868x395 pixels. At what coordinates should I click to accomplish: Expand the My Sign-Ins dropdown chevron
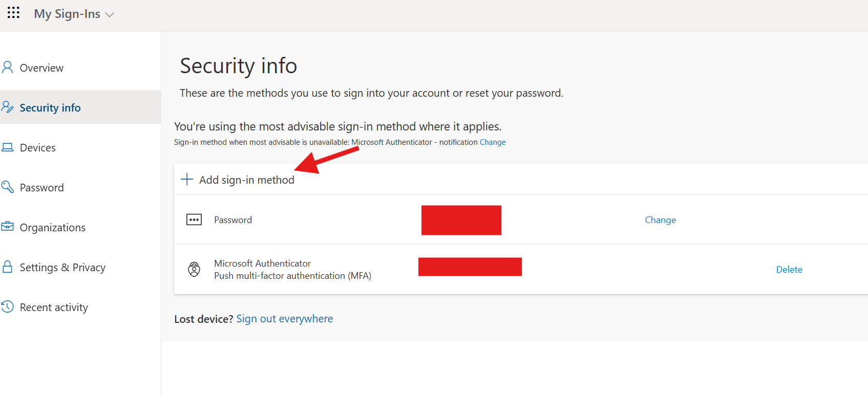(109, 15)
